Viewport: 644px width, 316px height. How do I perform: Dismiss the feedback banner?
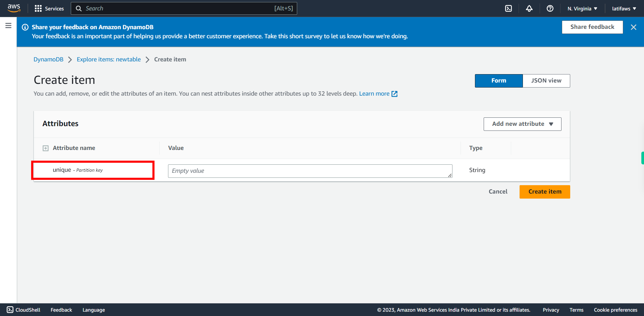(633, 27)
